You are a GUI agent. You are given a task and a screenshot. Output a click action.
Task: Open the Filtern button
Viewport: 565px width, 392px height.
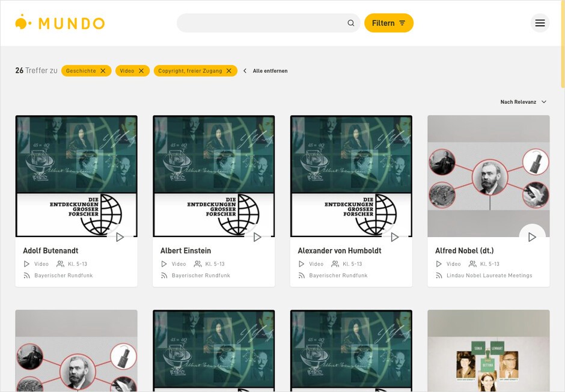389,23
